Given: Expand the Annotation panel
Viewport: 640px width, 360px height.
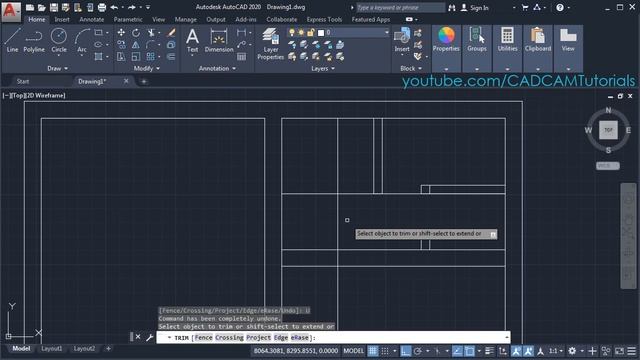Looking at the screenshot, I should 217,69.
